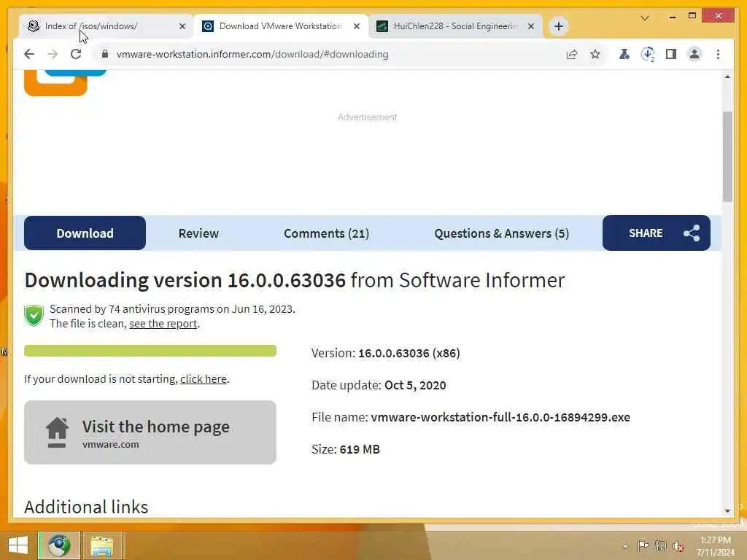
Task: Open File Explorer from the taskbar
Action: (102, 545)
